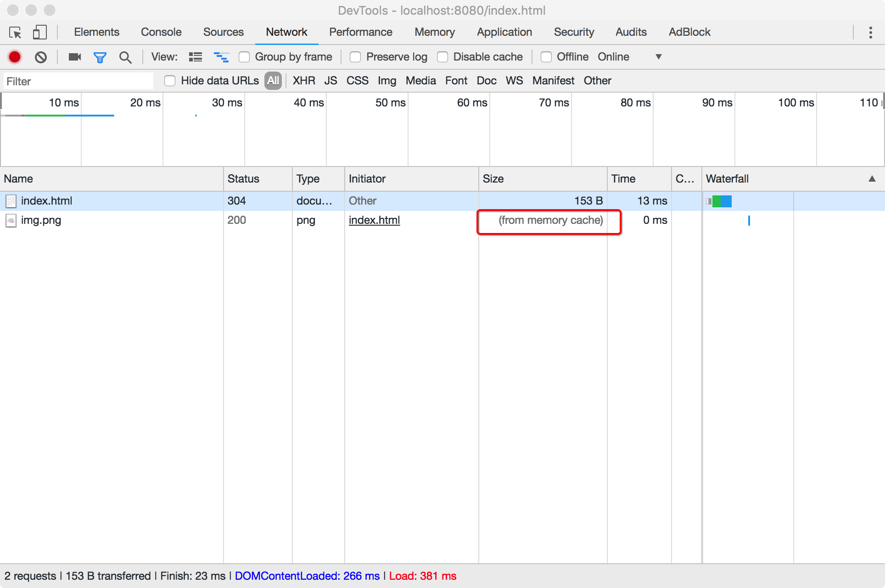
Task: Open the Application tab
Action: 504,32
